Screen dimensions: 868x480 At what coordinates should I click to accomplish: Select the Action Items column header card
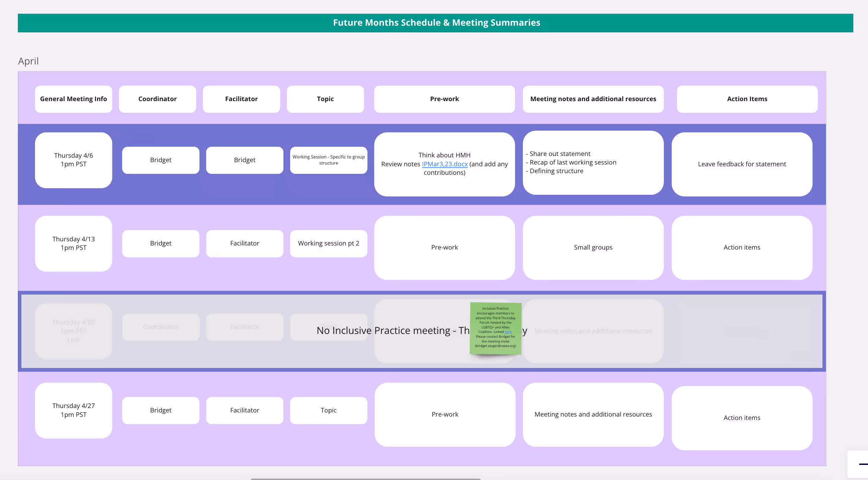[x=747, y=99]
